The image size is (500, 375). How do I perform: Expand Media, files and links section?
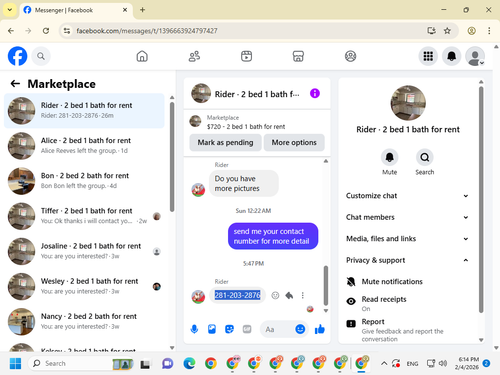[x=407, y=239]
